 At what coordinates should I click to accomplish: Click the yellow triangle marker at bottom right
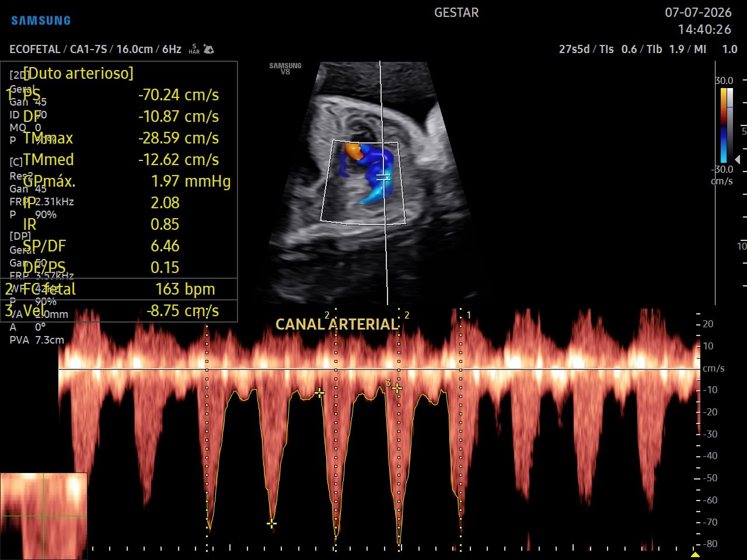695,554
